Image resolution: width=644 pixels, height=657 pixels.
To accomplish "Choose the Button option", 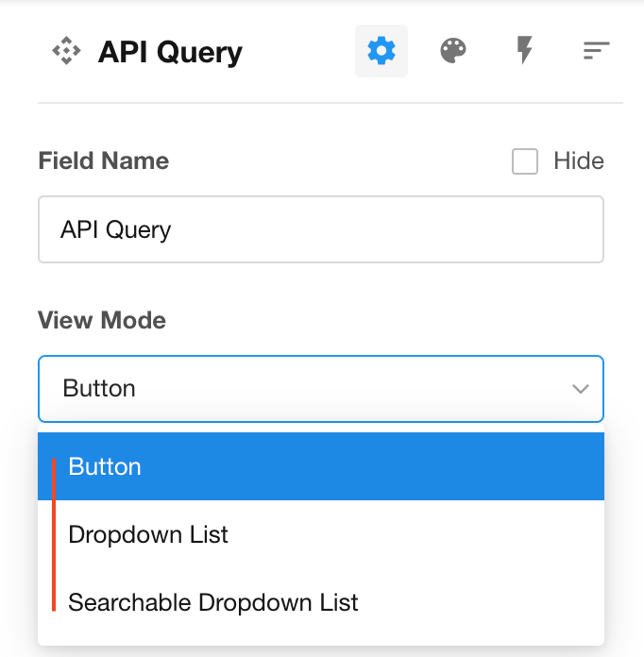I will tap(321, 466).
